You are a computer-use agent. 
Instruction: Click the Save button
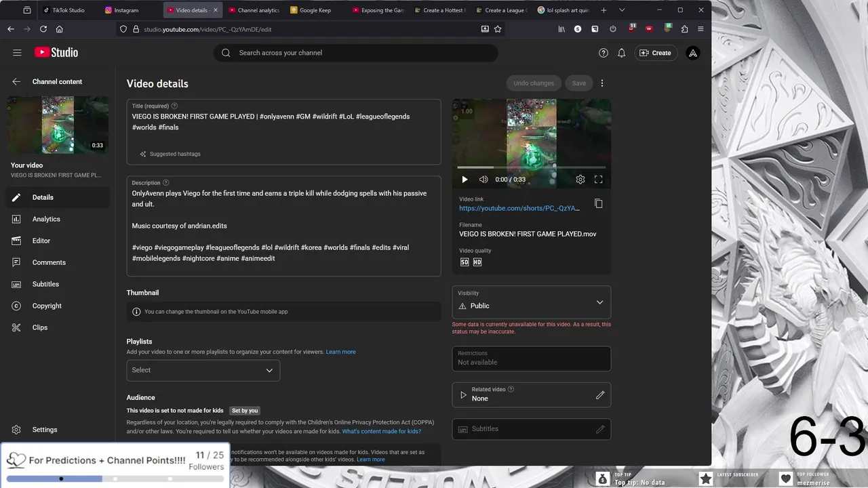(x=579, y=83)
